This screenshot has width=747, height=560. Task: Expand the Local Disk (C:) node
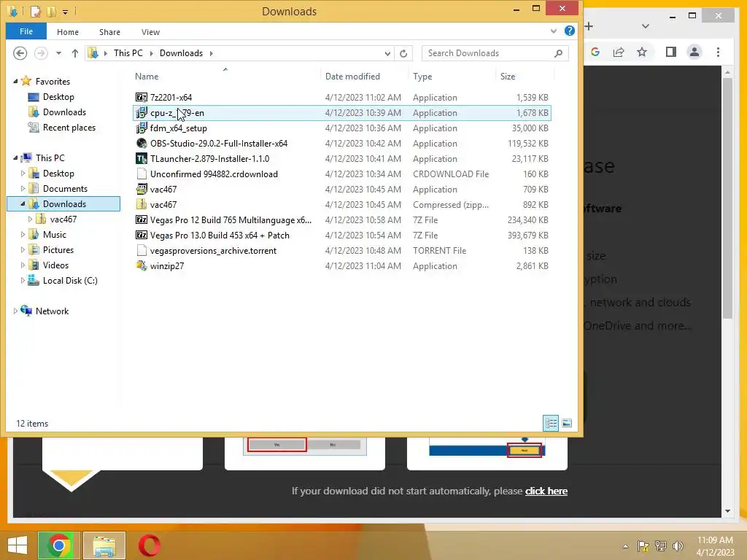tap(23, 281)
